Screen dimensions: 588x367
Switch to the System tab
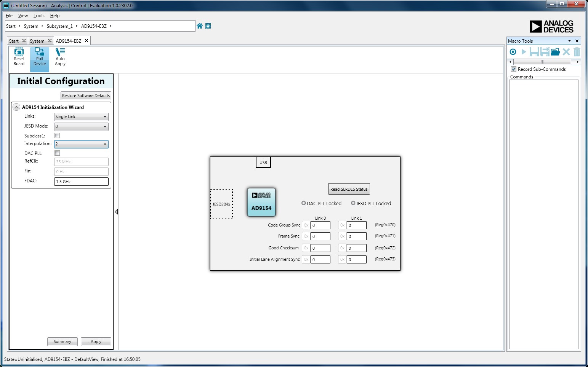tap(37, 41)
